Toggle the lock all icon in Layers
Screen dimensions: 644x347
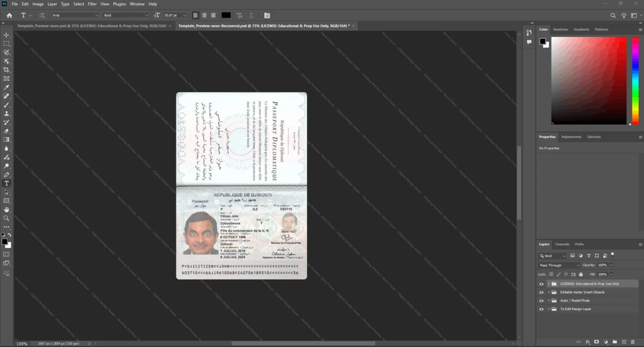point(581,274)
